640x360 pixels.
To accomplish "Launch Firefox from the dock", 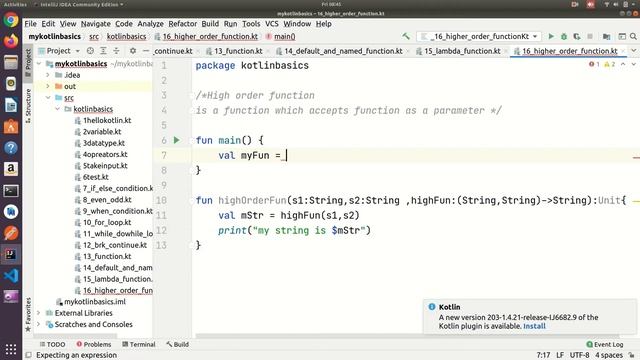I will click(x=11, y=41).
